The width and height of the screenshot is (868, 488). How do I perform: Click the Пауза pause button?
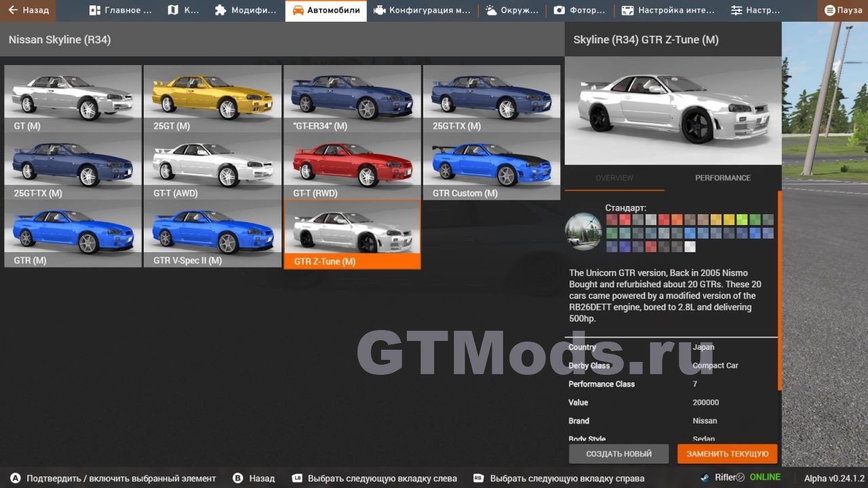click(x=843, y=10)
